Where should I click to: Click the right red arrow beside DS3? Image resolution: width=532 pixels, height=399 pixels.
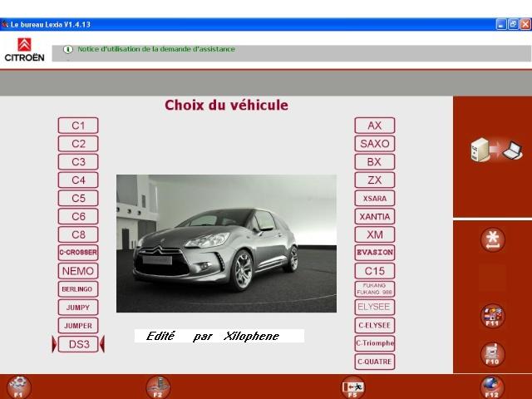[102, 344]
